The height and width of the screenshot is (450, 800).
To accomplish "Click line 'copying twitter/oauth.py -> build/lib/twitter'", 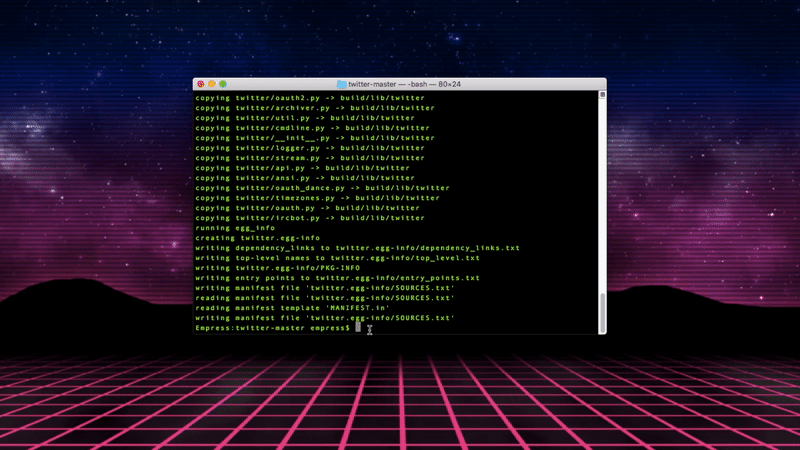I will coord(307,208).
